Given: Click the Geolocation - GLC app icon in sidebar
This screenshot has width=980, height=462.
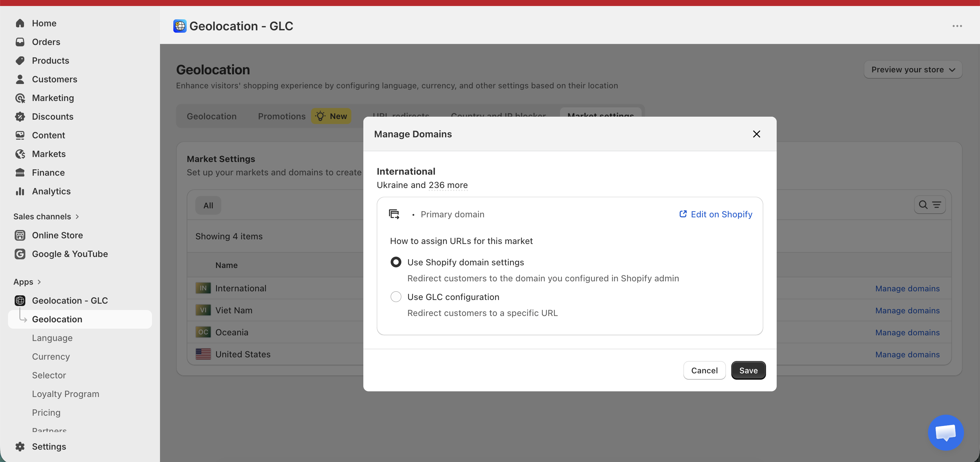Looking at the screenshot, I should [20, 301].
